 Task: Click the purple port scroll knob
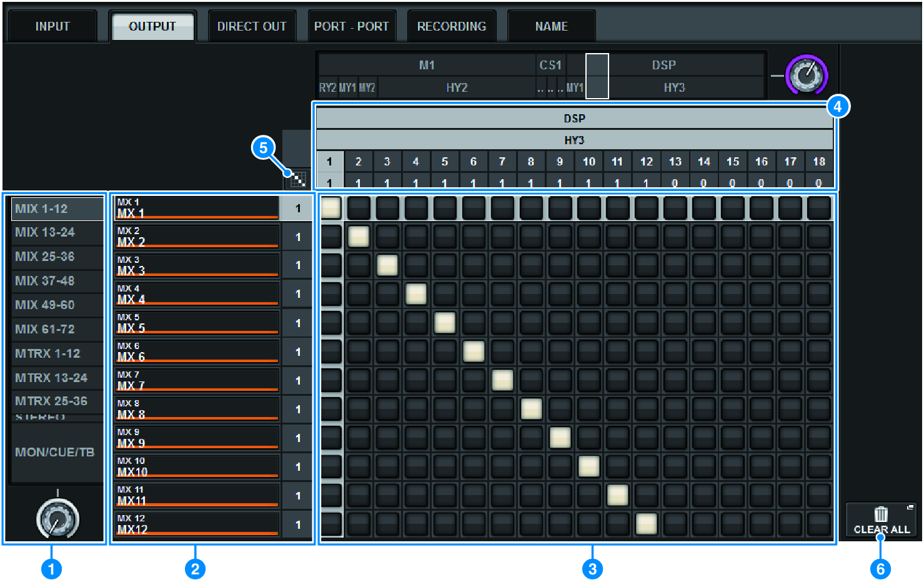[x=805, y=75]
